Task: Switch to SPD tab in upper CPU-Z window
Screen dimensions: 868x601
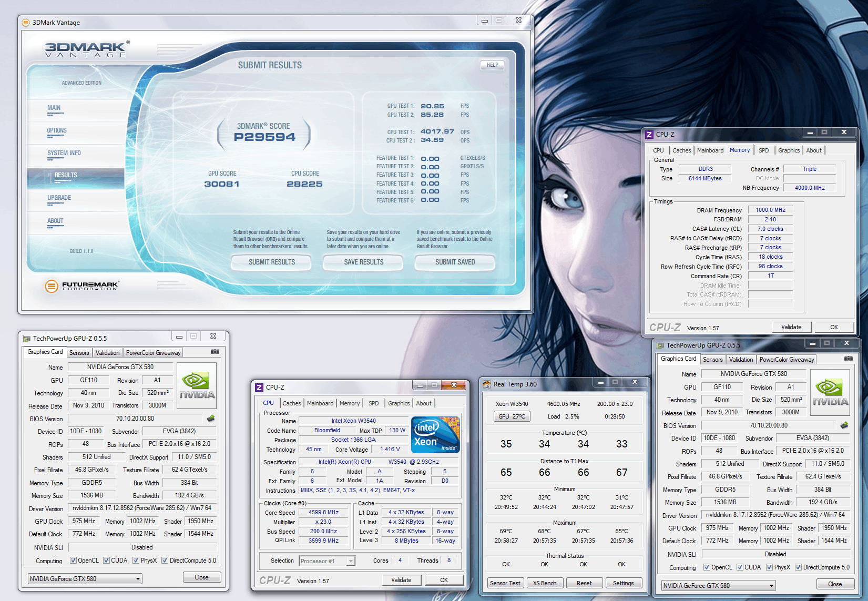Action: (x=764, y=150)
